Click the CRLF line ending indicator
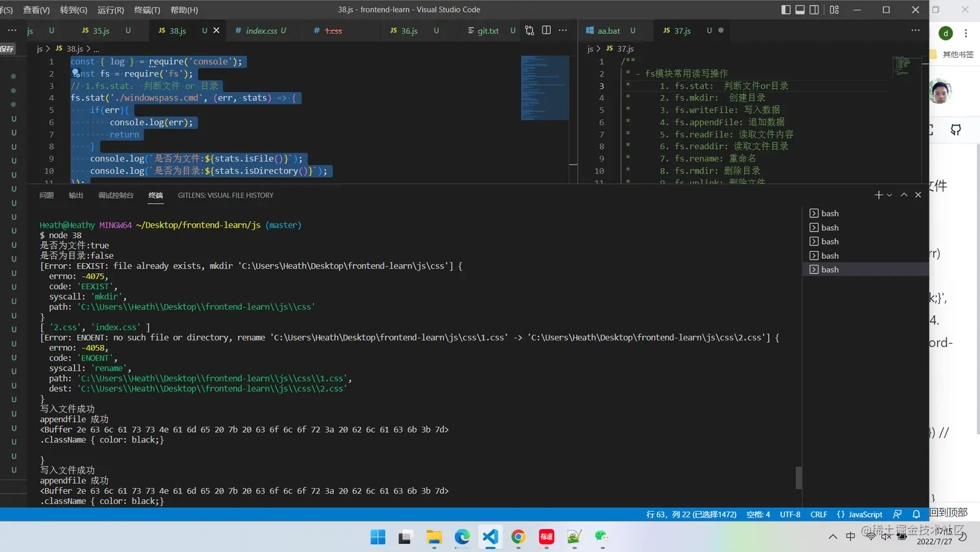Screen dimensions: 980x552 pyautogui.click(x=818, y=514)
